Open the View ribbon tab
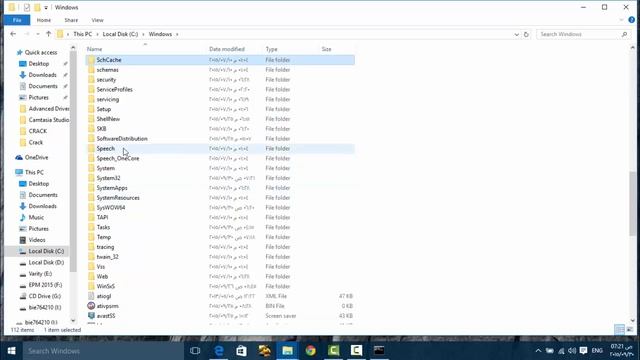The height and width of the screenshot is (360, 640). (x=97, y=20)
